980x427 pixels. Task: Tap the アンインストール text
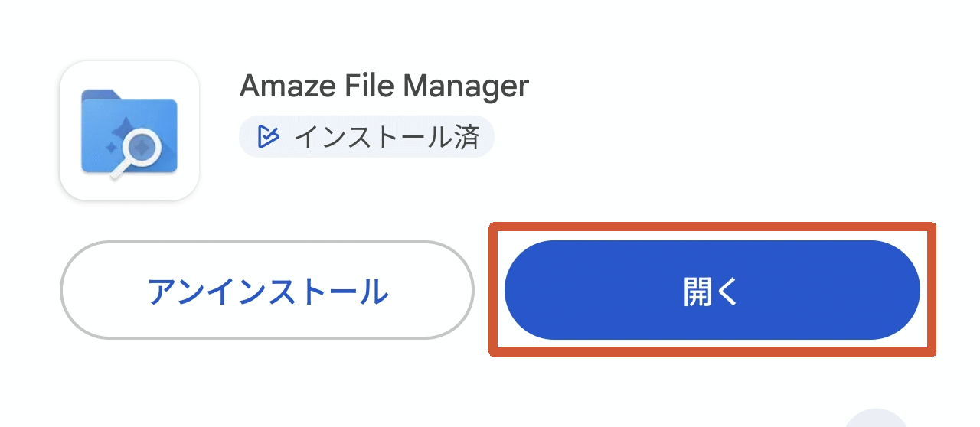[266, 291]
